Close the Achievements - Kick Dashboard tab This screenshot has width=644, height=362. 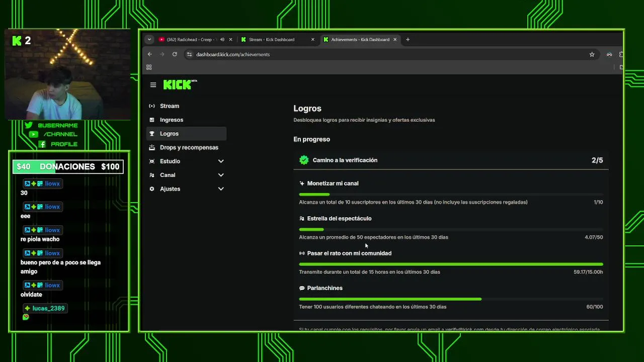pyautogui.click(x=395, y=40)
